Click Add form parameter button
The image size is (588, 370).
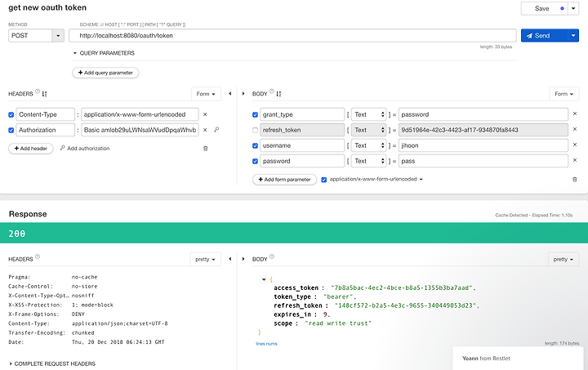(285, 180)
